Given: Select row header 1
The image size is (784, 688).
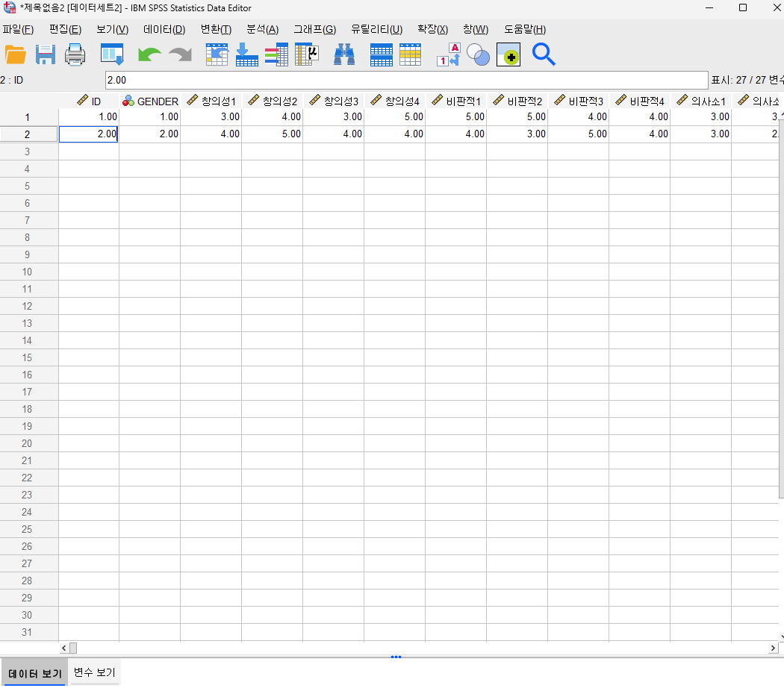Looking at the screenshot, I should (29, 117).
